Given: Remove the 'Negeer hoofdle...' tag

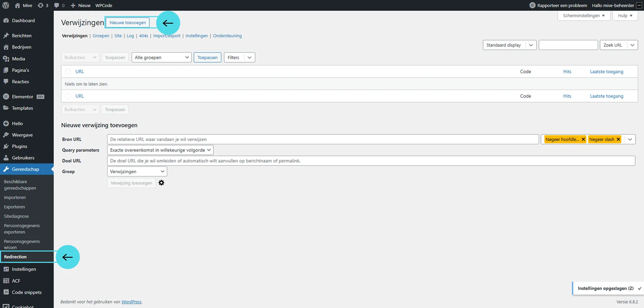Looking at the screenshot, I should tap(583, 139).
